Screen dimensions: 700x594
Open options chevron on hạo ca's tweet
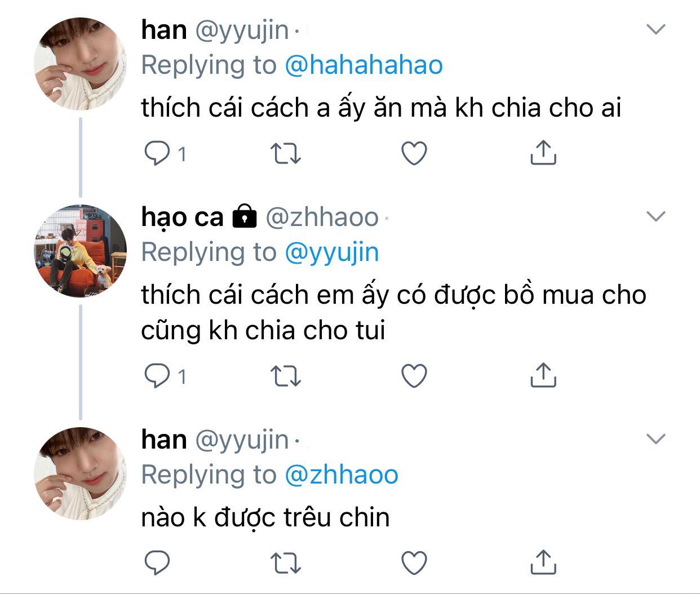click(656, 216)
